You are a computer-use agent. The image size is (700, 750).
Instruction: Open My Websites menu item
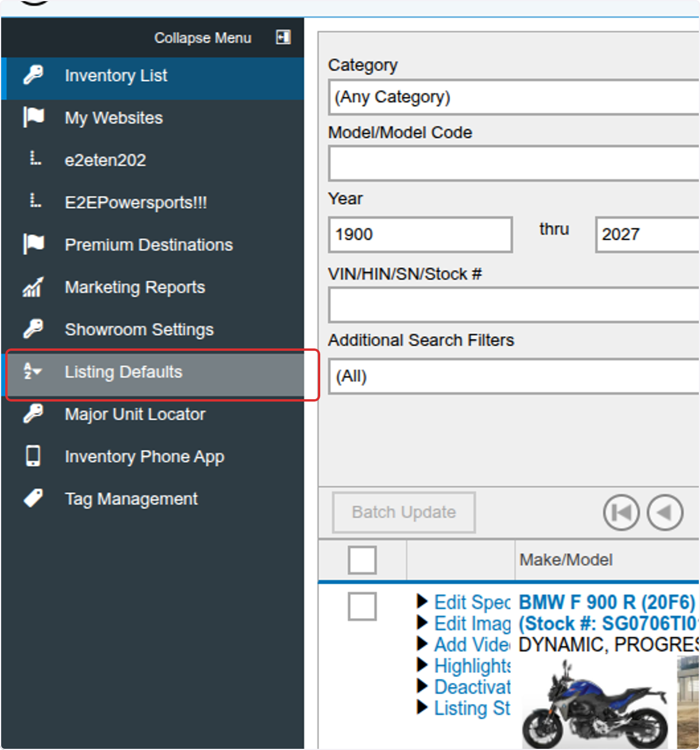(153, 118)
